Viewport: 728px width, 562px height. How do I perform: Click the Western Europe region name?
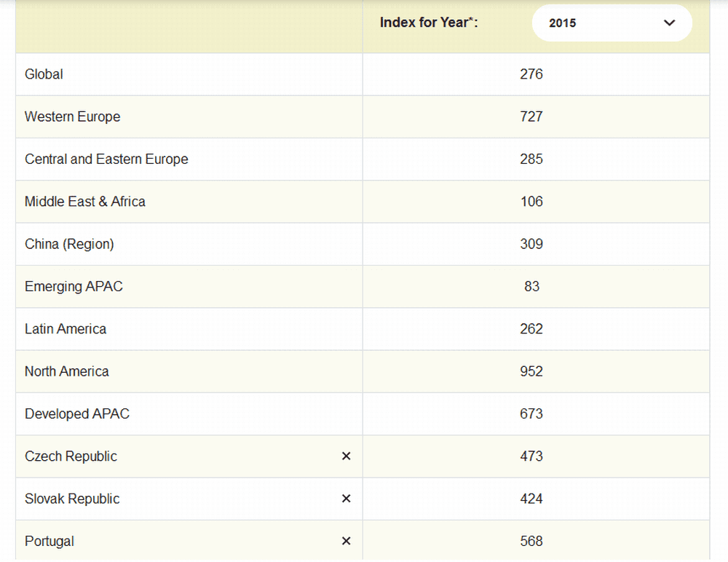click(x=72, y=116)
